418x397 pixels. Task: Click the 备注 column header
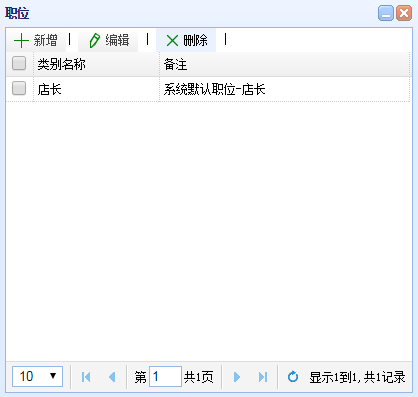pos(285,64)
